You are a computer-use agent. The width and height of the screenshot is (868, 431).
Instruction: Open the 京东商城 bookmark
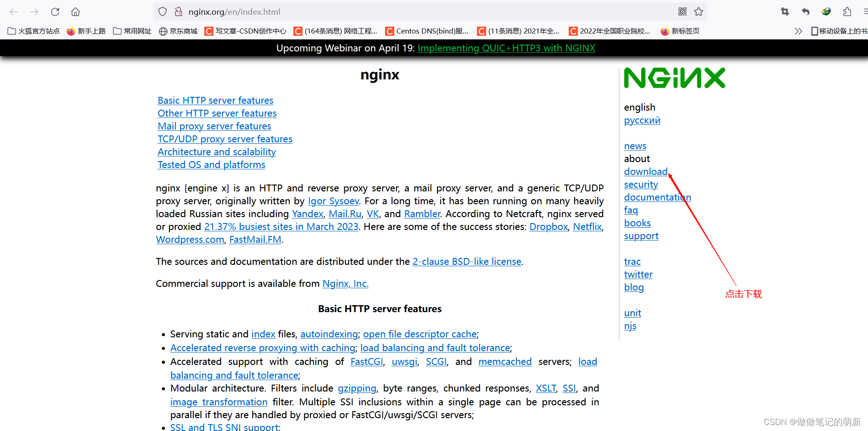(178, 31)
